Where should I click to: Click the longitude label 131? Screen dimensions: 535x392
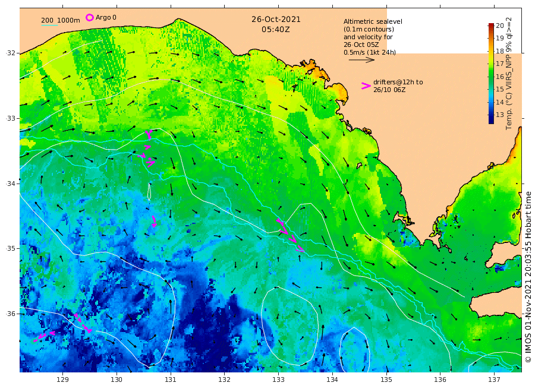tap(171, 380)
